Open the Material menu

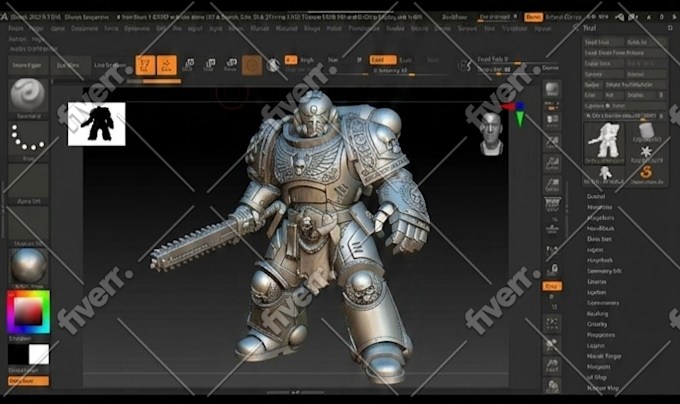point(287,28)
